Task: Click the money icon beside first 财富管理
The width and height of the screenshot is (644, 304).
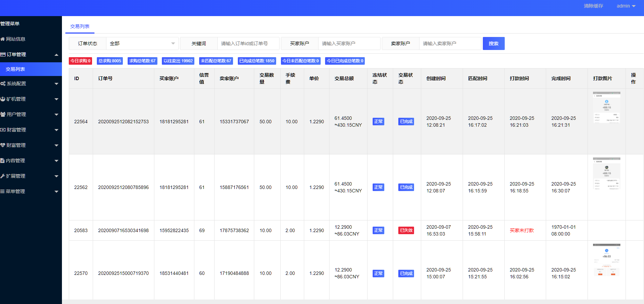Action: pos(3,130)
